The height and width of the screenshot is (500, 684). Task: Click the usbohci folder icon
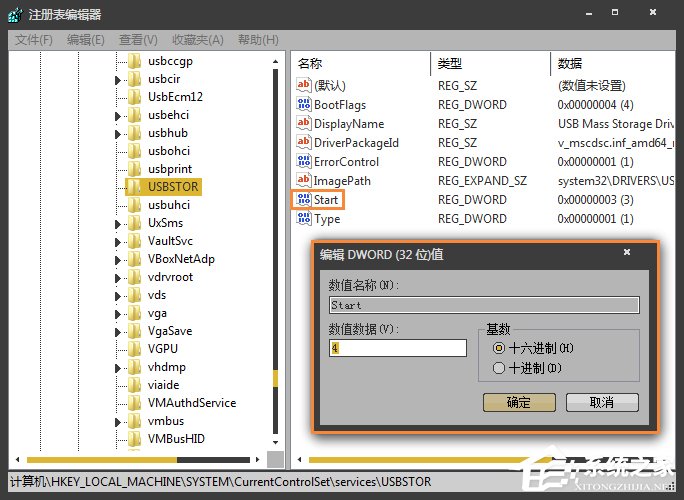pyautogui.click(x=134, y=151)
